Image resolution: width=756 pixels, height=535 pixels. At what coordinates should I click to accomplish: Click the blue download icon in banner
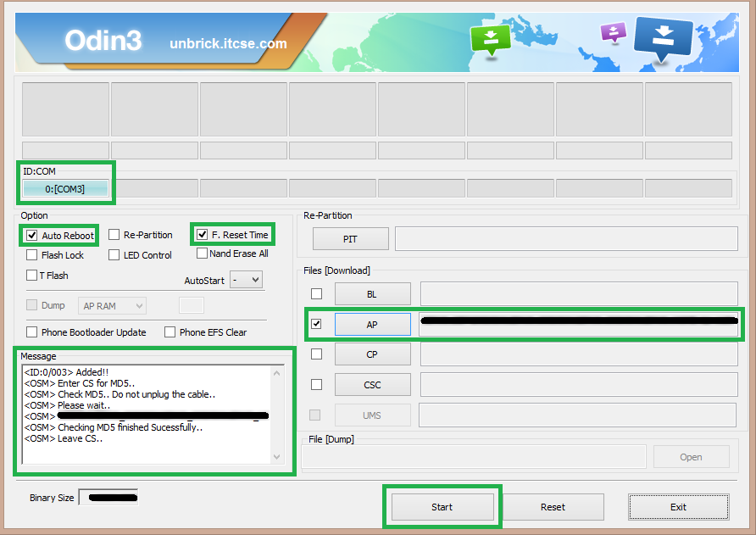[664, 40]
